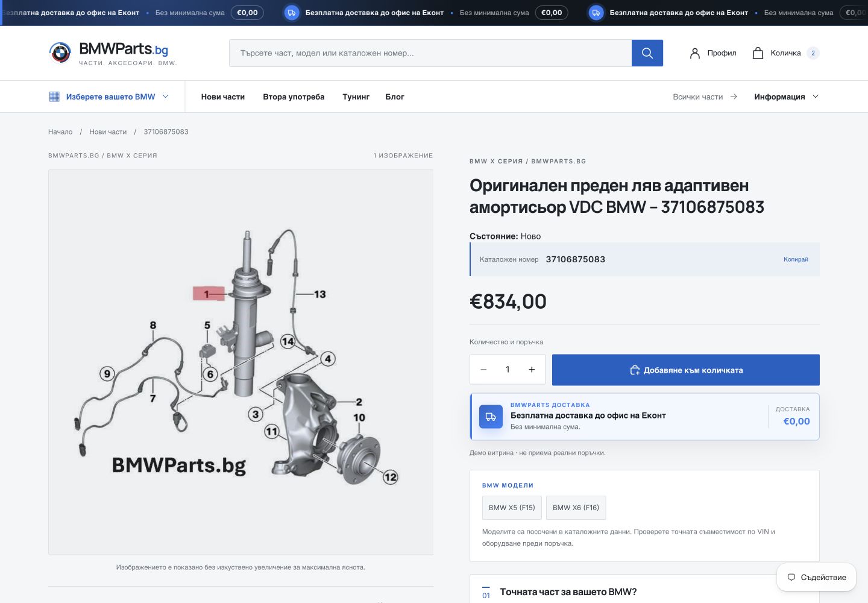Open the Нови части menu item
Screen dimensions: 868x603
[x=223, y=96]
